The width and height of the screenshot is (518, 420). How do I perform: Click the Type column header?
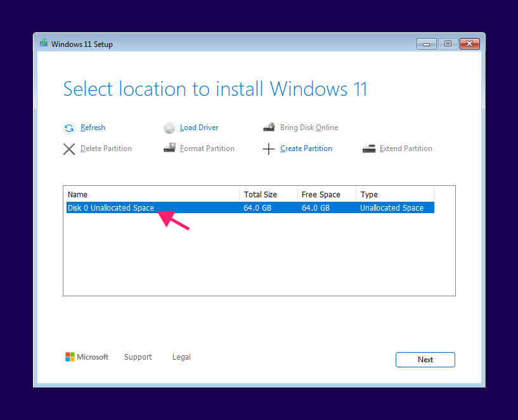click(395, 195)
